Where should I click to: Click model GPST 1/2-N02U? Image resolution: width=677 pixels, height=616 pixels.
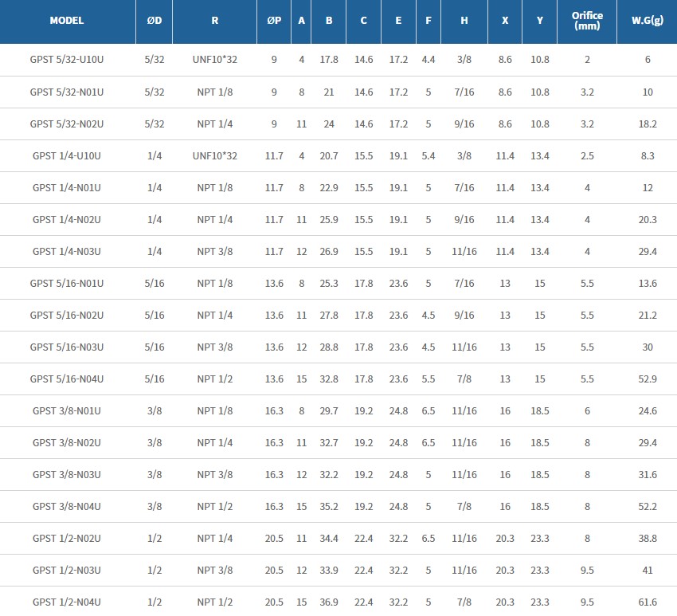point(67,538)
